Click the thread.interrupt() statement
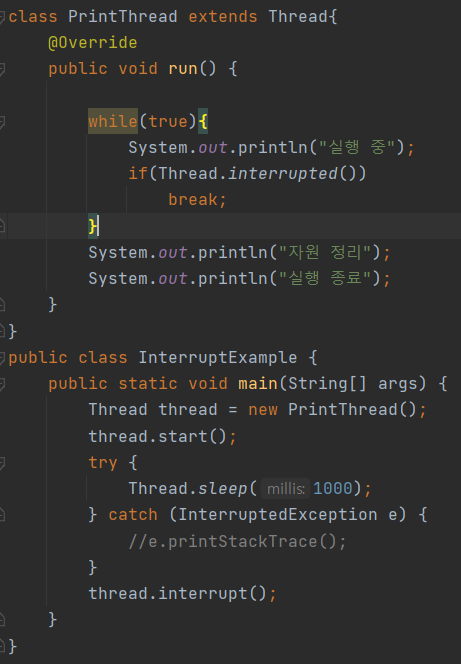461x664 pixels. pyautogui.click(x=182, y=594)
